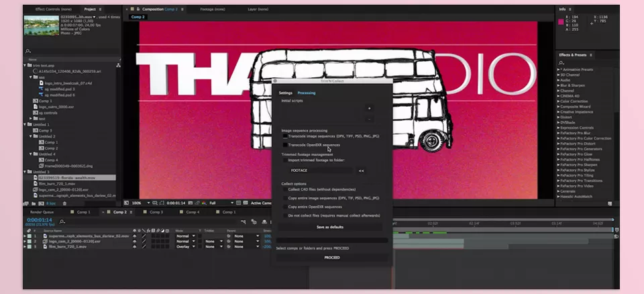Click the always preview icon in viewer footer
The width and height of the screenshot is (644, 294).
pos(126,203)
